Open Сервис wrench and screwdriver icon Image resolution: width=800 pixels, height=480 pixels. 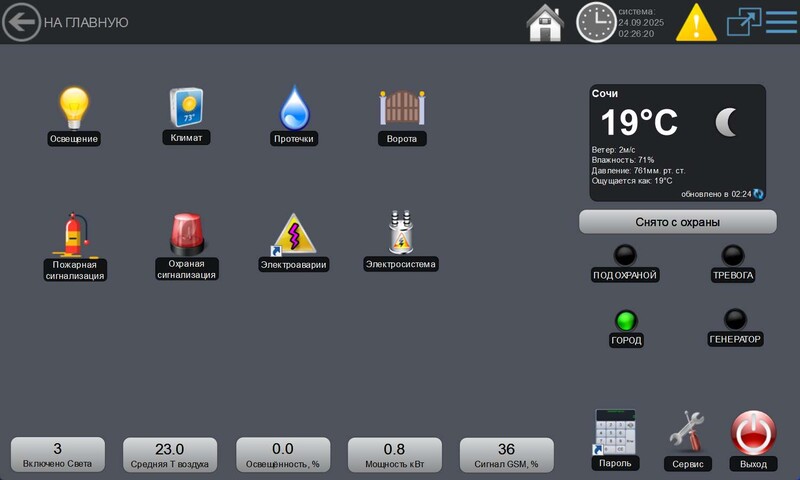(x=687, y=430)
